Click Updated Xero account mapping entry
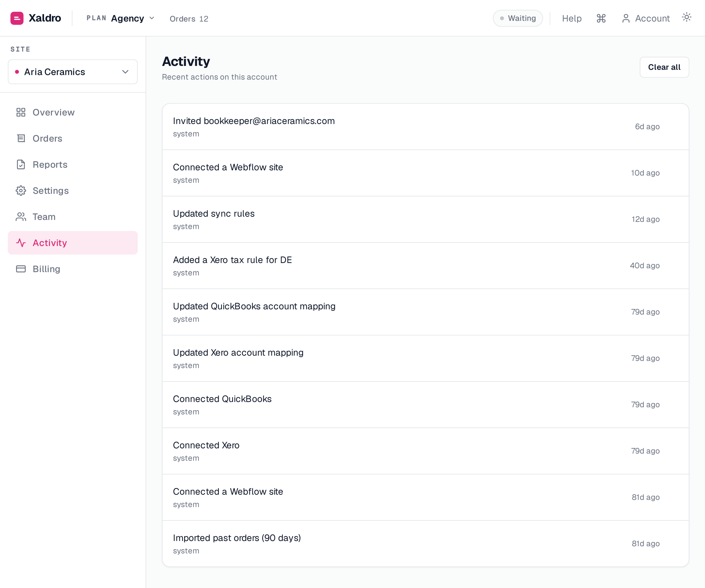Image resolution: width=705 pixels, height=588 pixels. (x=425, y=358)
